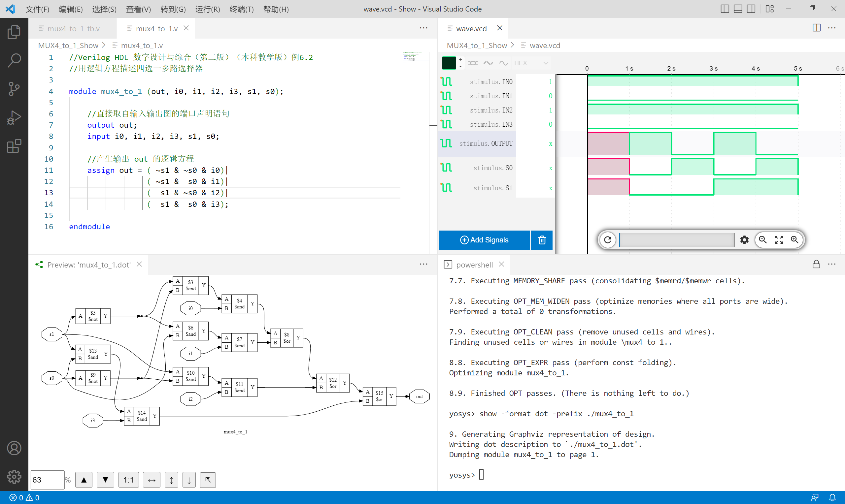The image size is (845, 504).
Task: Open the 查看(V) menu
Action: [138, 9]
